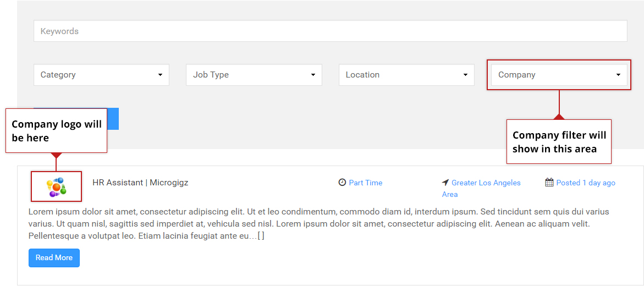The image size is (644, 286).
Task: Open the HR Assistant | Microgigz job title
Action: point(140,183)
